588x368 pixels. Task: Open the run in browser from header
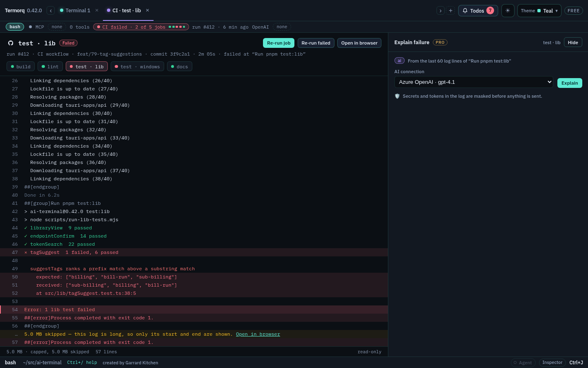[x=359, y=43]
